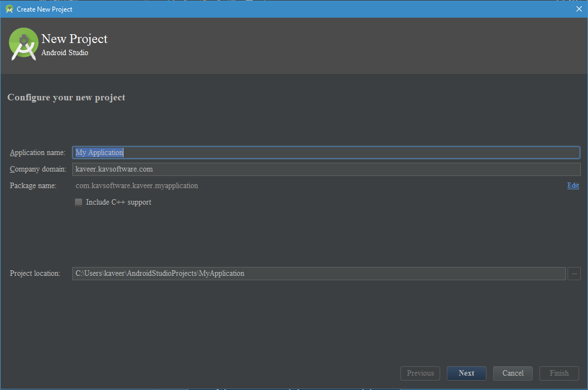Open the project location browse (...) button
588x390 pixels.
574,274
